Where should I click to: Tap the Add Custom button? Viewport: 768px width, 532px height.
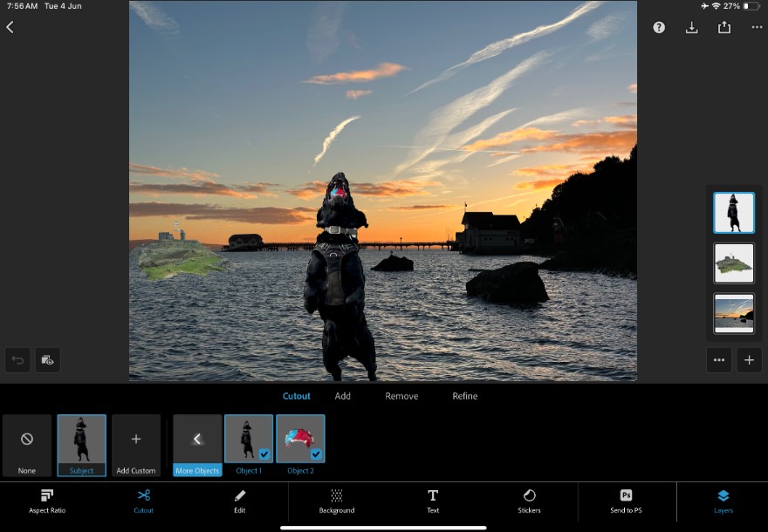pos(136,445)
